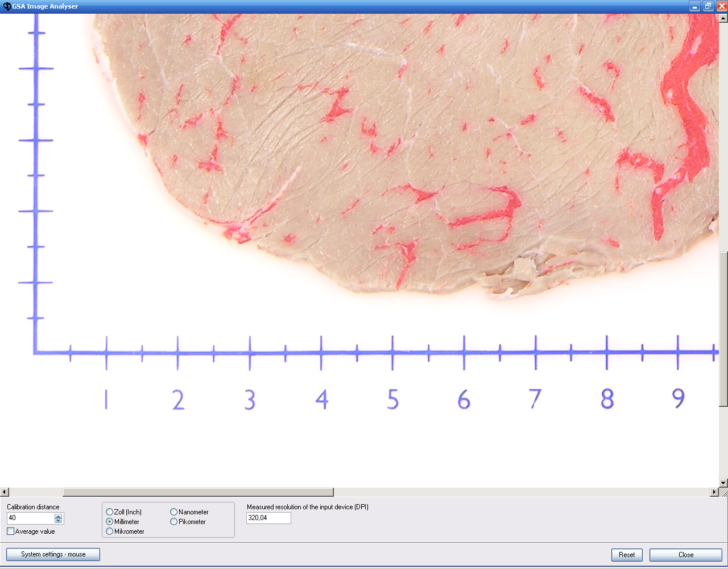Select the Pikometer unit option
Screen dimensions: 728x569
point(173,522)
